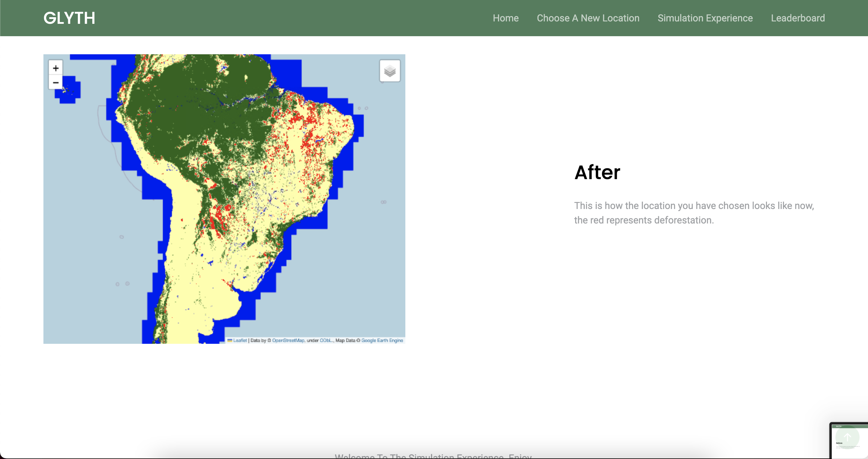868x459 pixels.
Task: Open Choose A New Location
Action: coord(588,18)
